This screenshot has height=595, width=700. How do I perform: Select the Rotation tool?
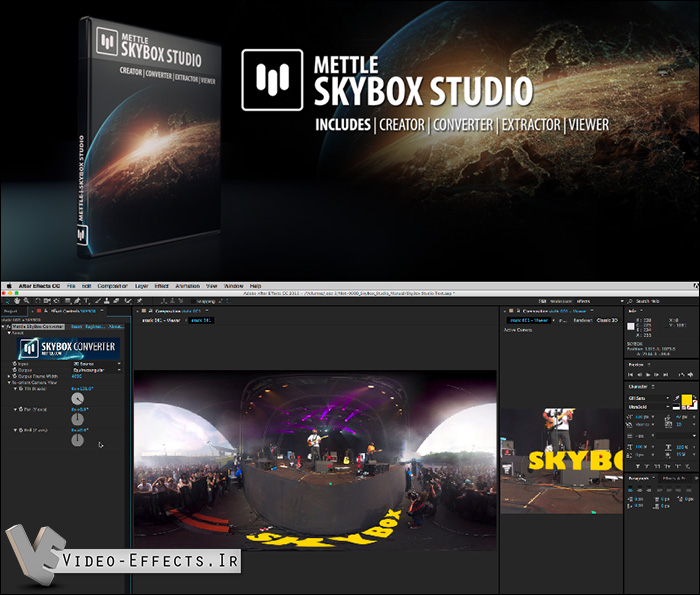[38, 301]
